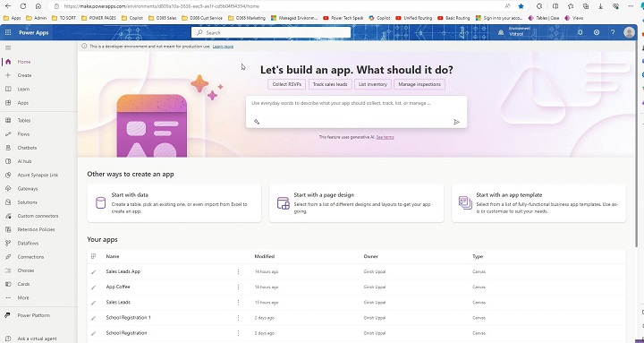
Task: Sort apps by the Modified column
Action: click(265, 256)
